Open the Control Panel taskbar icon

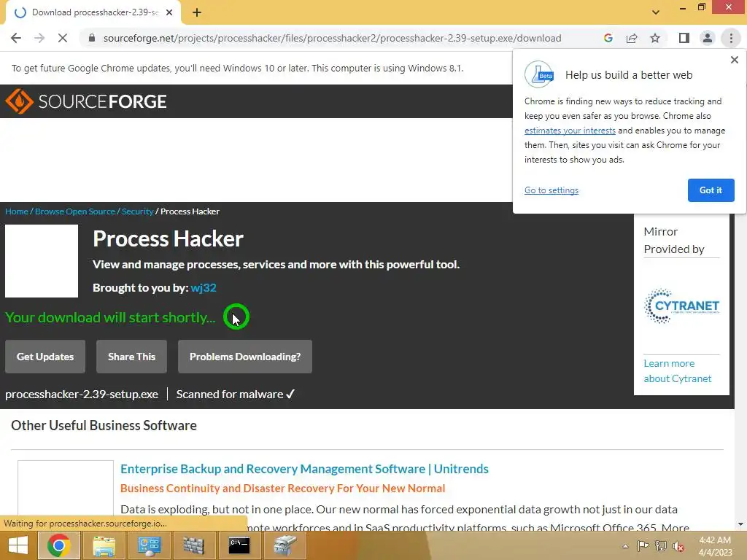(x=149, y=545)
